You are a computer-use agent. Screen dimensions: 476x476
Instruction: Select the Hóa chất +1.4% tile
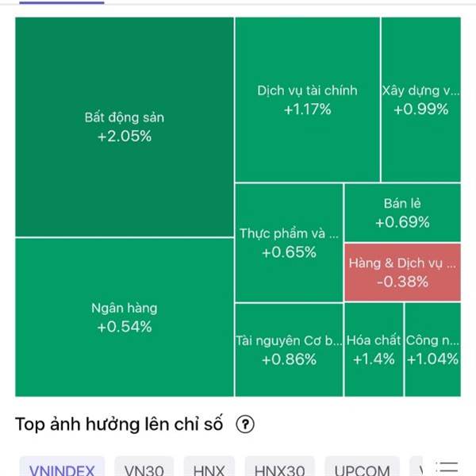coord(374,350)
